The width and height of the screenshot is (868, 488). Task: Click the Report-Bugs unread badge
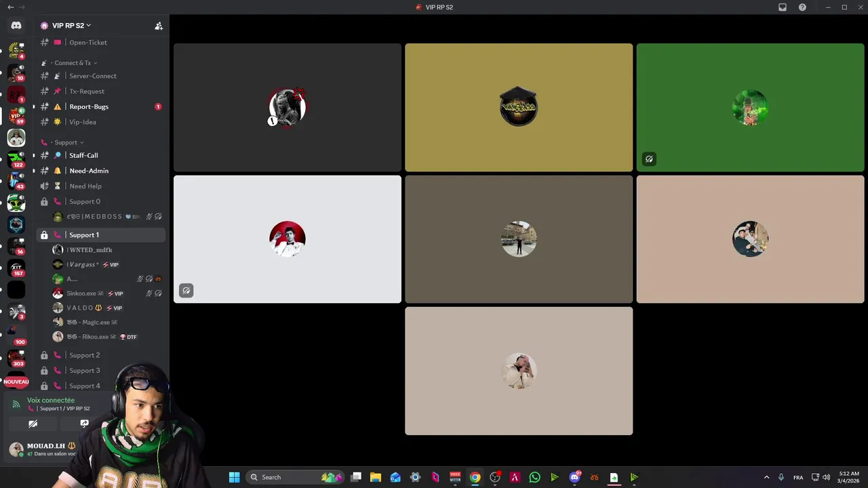point(158,106)
